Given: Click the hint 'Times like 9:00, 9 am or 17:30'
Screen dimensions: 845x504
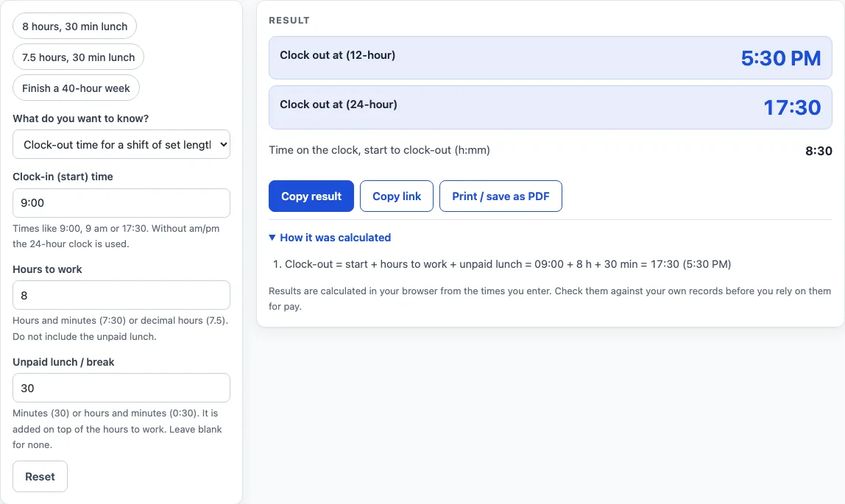Looking at the screenshot, I should [x=116, y=236].
